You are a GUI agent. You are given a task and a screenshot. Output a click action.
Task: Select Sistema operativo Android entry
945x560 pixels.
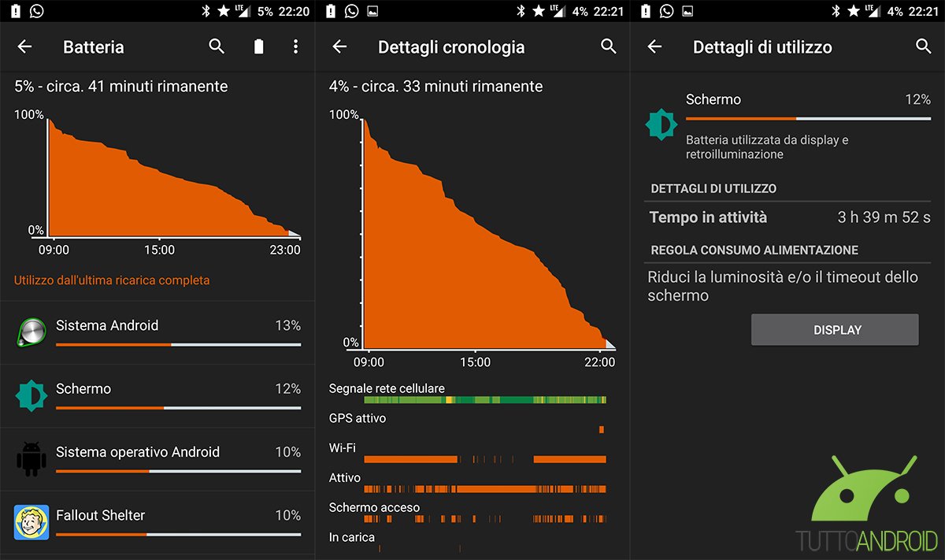tap(157, 458)
